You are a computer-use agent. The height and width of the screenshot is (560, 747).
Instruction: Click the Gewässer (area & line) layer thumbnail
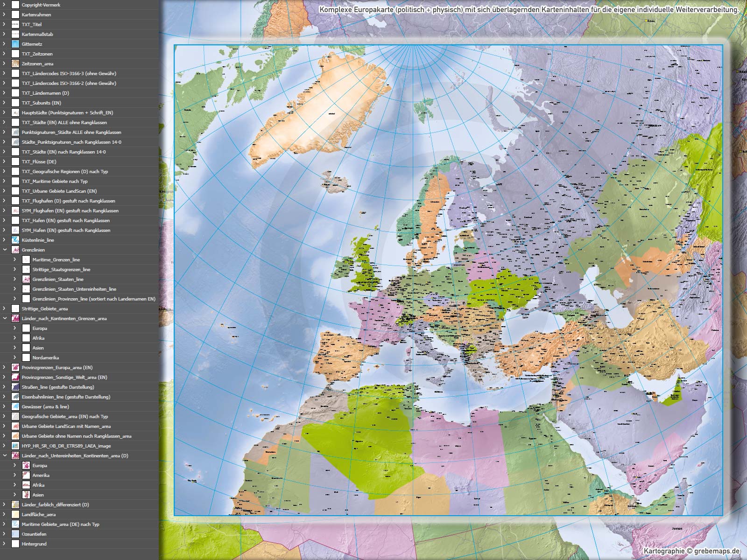pyautogui.click(x=15, y=406)
